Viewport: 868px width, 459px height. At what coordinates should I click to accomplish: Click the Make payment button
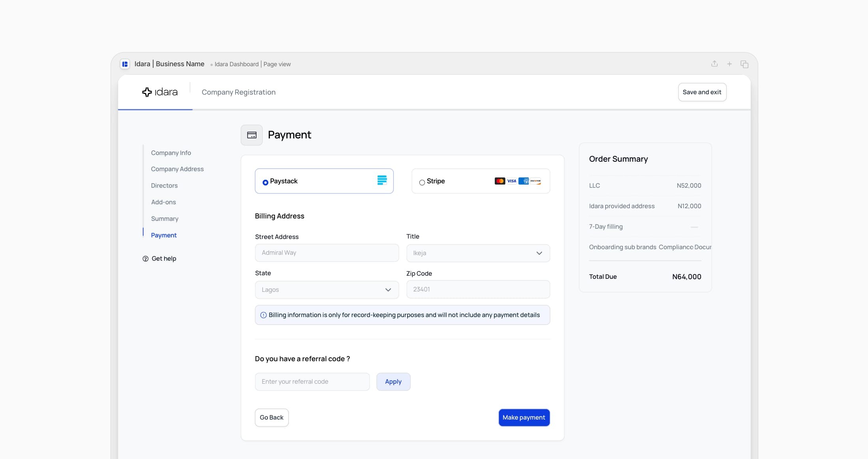tap(524, 418)
